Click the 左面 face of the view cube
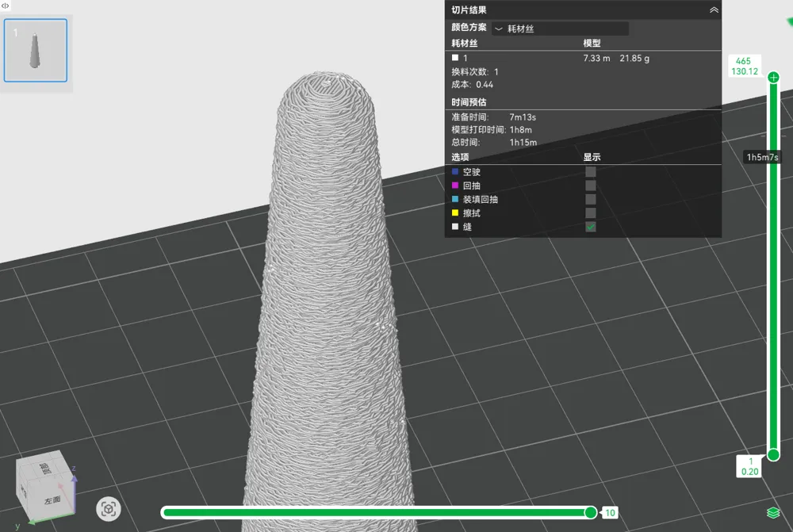Image resolution: width=793 pixels, height=532 pixels. [51, 499]
